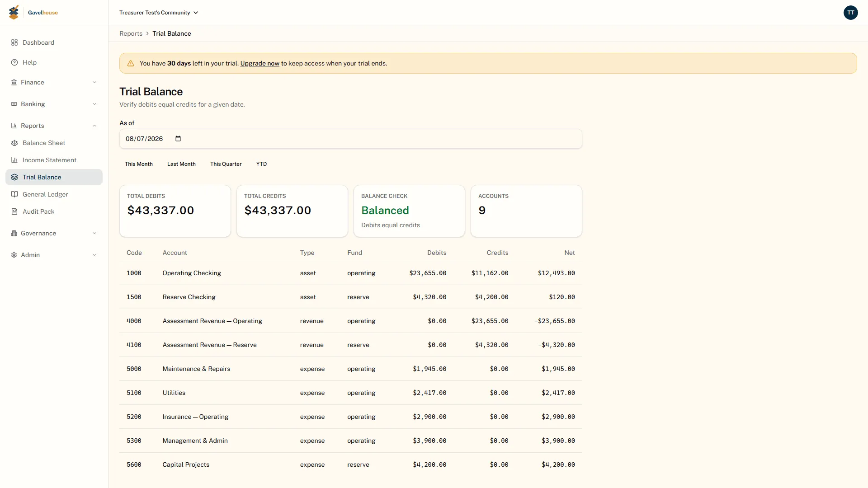Click the Reserve Checking account name
This screenshot has width=868, height=488.
(189, 297)
